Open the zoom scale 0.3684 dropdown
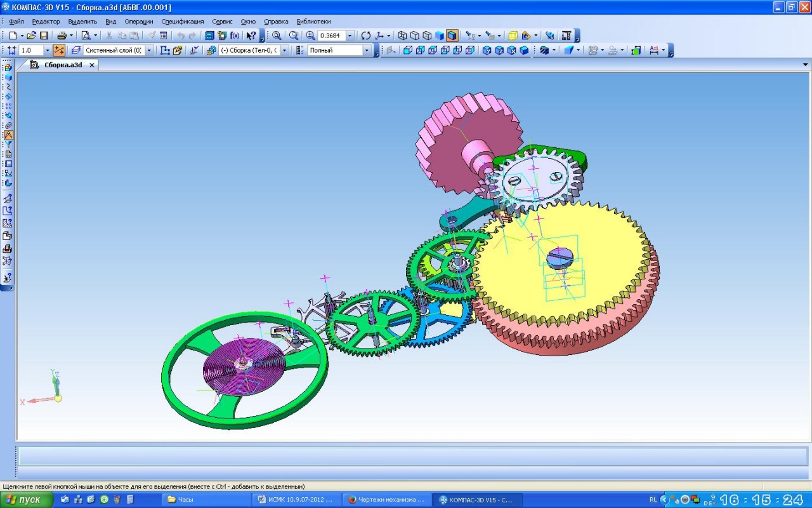Image resolution: width=812 pixels, height=508 pixels. [x=350, y=36]
